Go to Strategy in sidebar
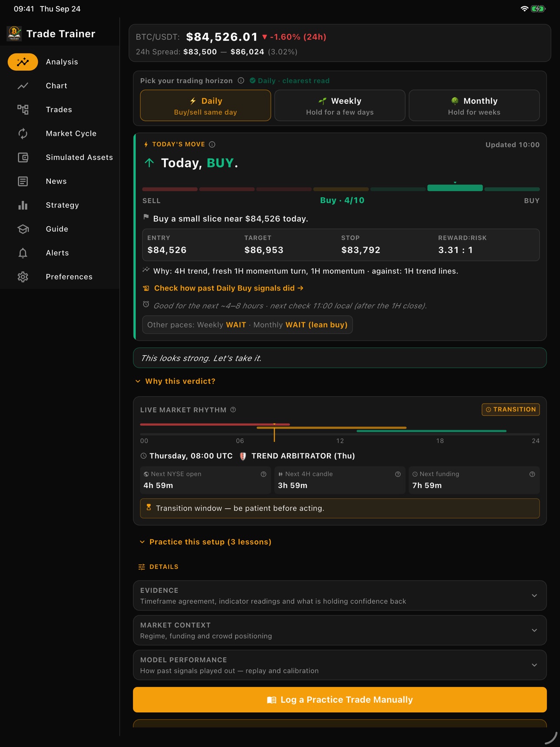 [x=60, y=205]
